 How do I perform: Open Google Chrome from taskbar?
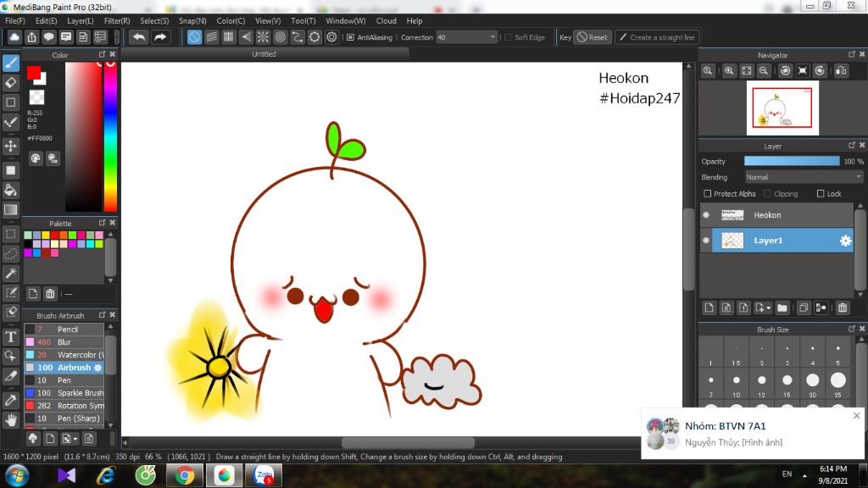point(185,475)
